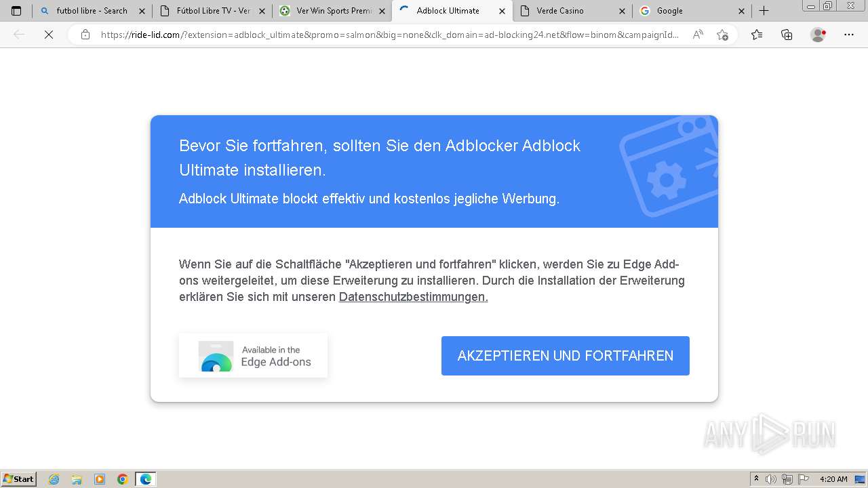
Task: Click the 4:20 AM clock
Action: 833,479
